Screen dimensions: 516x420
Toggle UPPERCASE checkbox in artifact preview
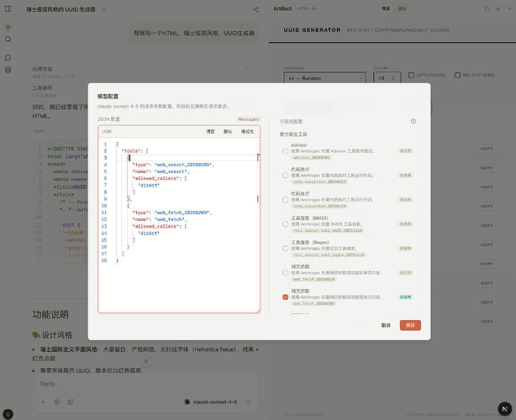click(411, 76)
